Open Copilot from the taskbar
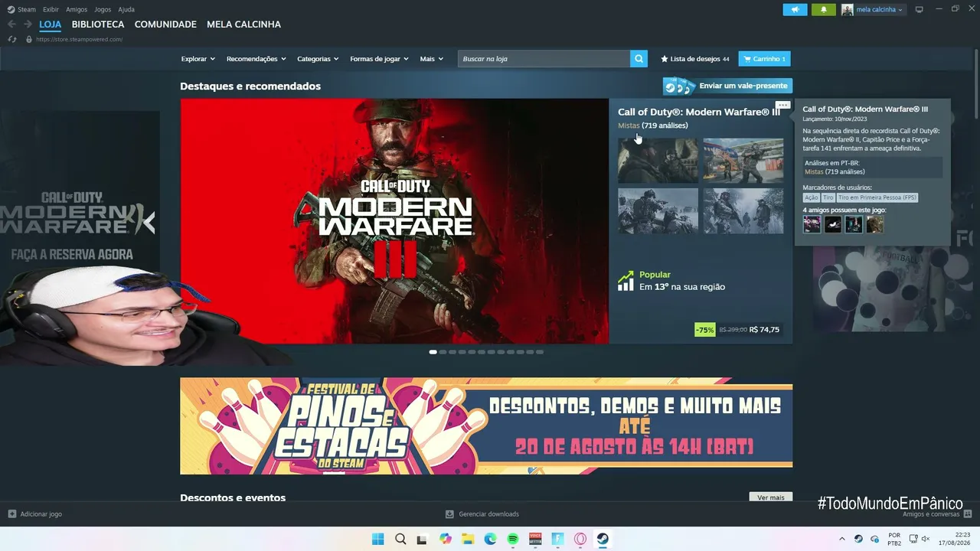Image resolution: width=980 pixels, height=551 pixels. point(446,539)
